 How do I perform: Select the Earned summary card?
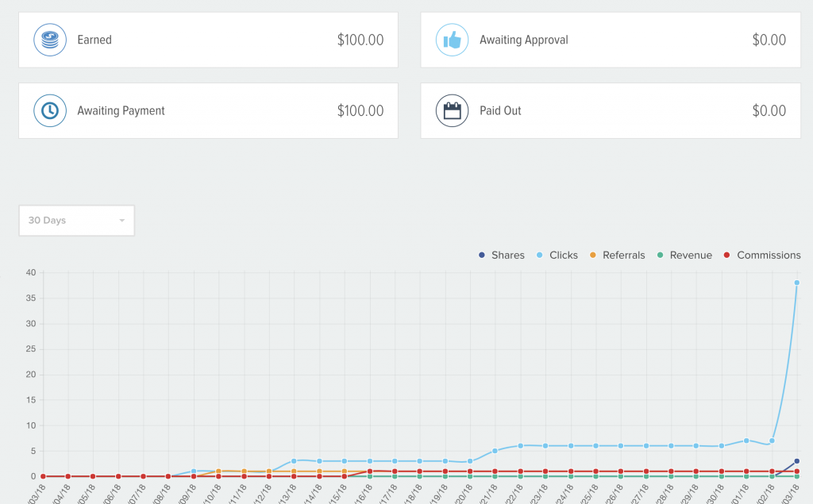(208, 40)
